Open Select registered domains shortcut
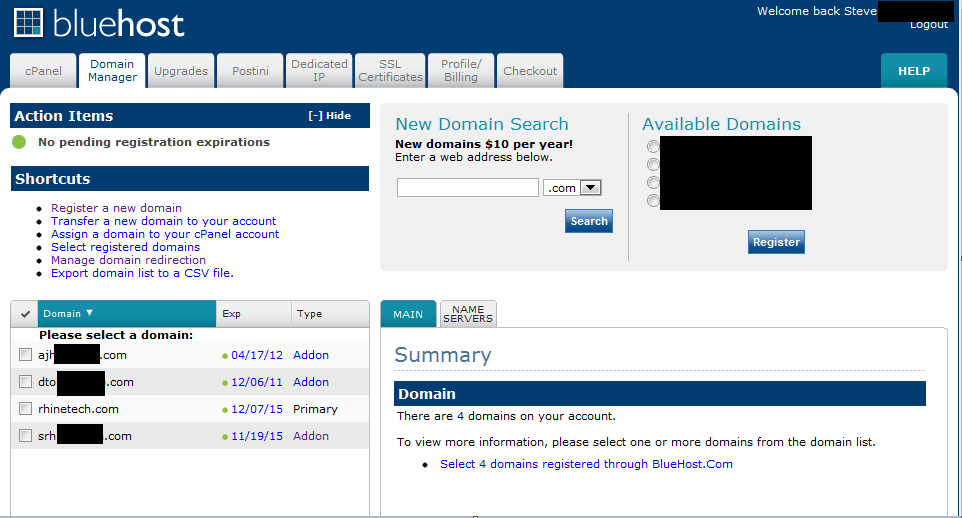 [x=125, y=247]
